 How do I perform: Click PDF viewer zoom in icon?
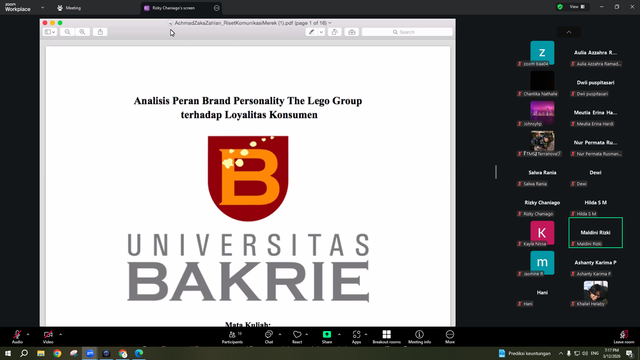coord(82,32)
